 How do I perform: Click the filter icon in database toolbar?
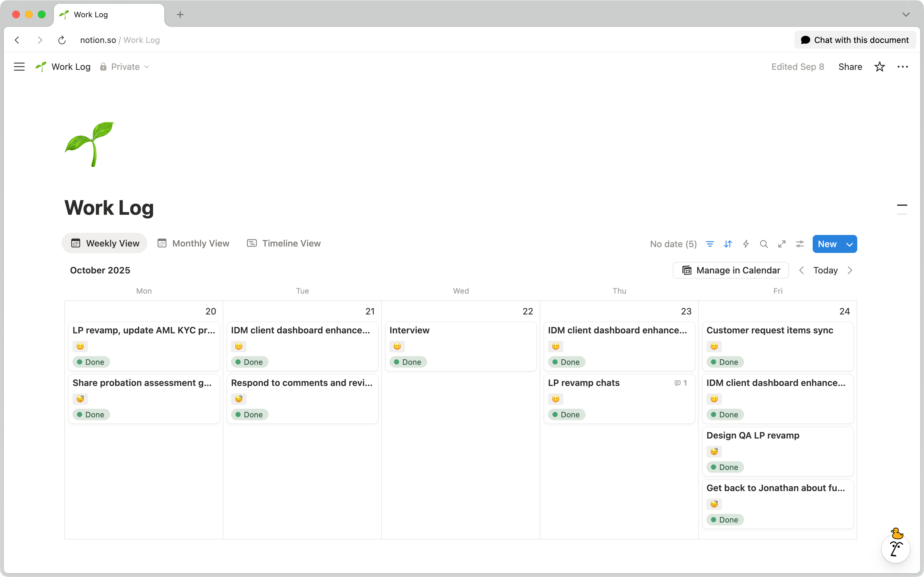click(x=710, y=244)
